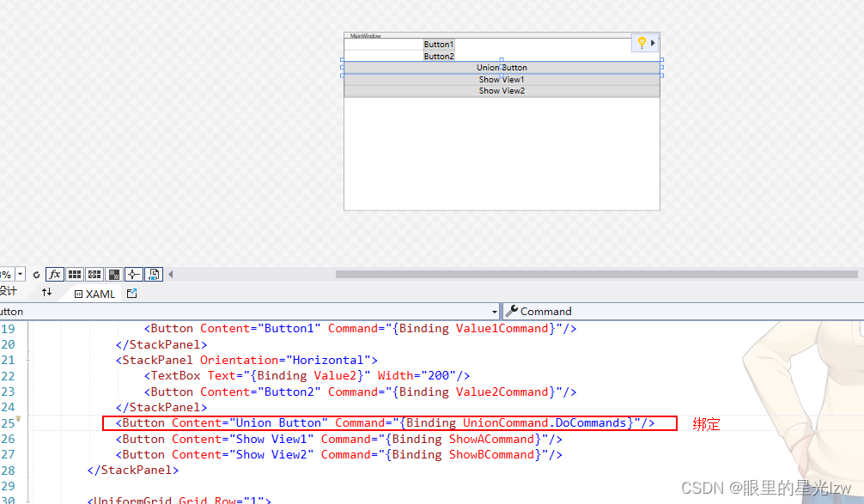
Task: Select Union Button in the designer
Action: click(x=502, y=67)
